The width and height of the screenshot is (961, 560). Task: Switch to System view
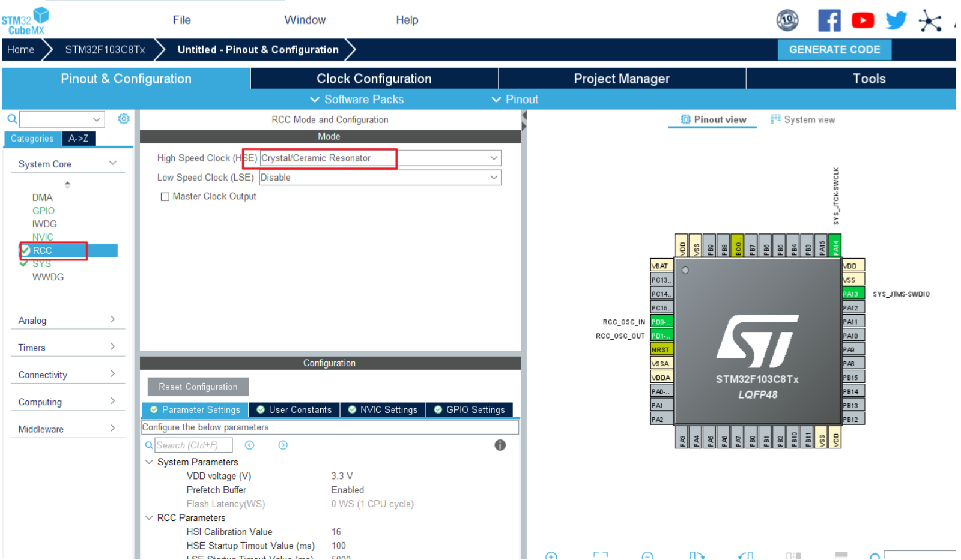pyautogui.click(x=803, y=119)
